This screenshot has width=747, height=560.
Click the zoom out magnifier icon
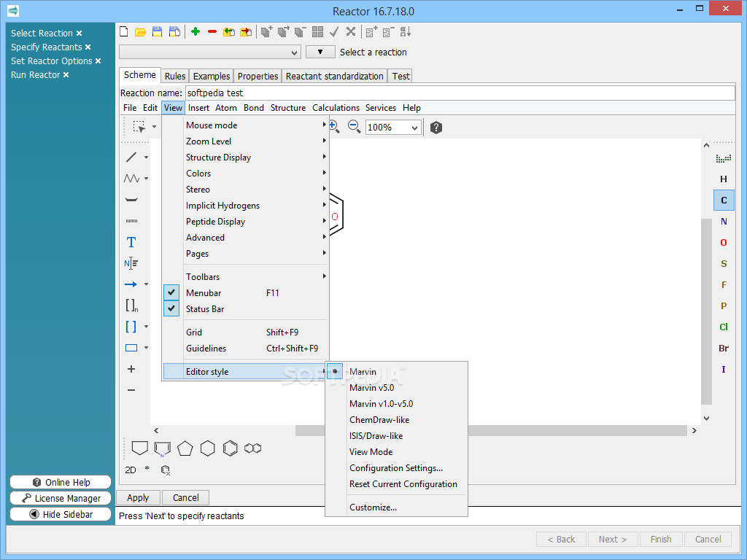point(354,127)
